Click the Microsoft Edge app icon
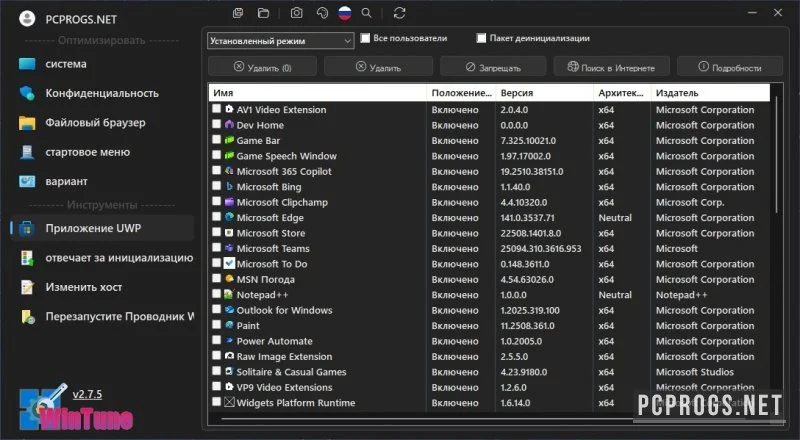Viewport: 800px width, 440px height. click(x=229, y=217)
